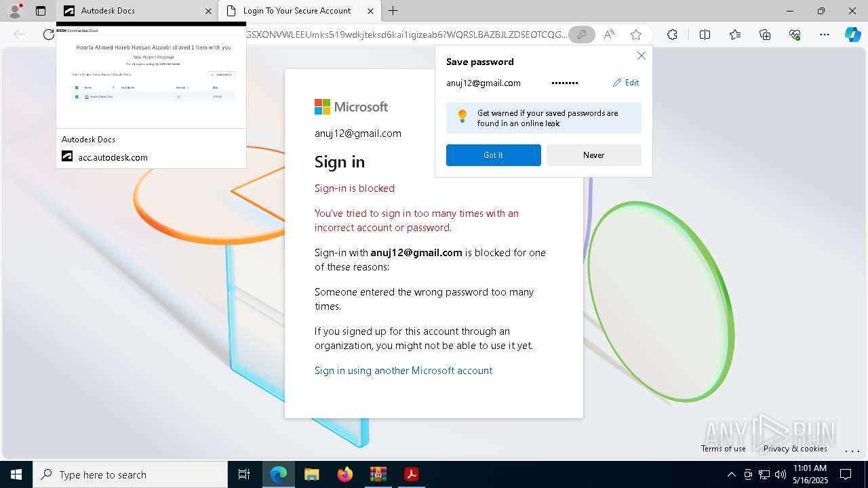Open Task View on taskbar
The width and height of the screenshot is (868, 488).
(244, 474)
